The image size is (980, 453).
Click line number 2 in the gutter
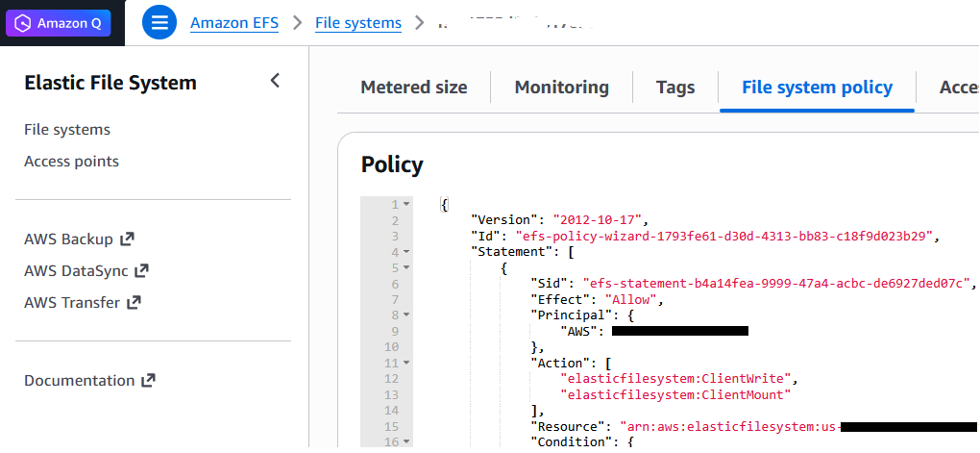coord(395,220)
